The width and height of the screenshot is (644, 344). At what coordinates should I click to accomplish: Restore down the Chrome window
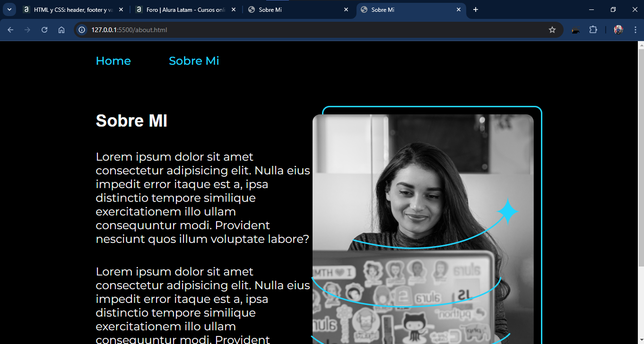pos(613,9)
